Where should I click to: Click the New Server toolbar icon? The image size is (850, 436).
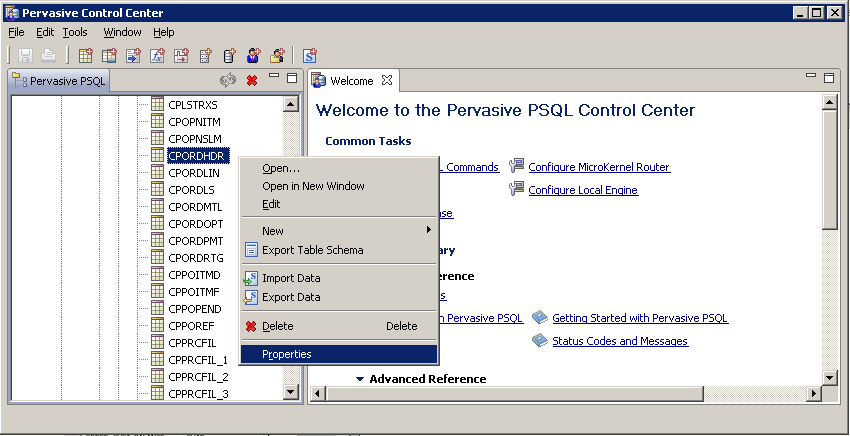(x=205, y=55)
